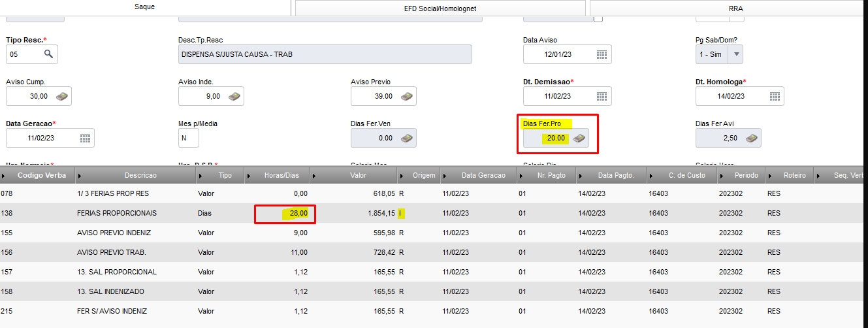This screenshot has width=868, height=328.
Task: Open the Dt. Homologa calendar picker
Action: click(775, 96)
